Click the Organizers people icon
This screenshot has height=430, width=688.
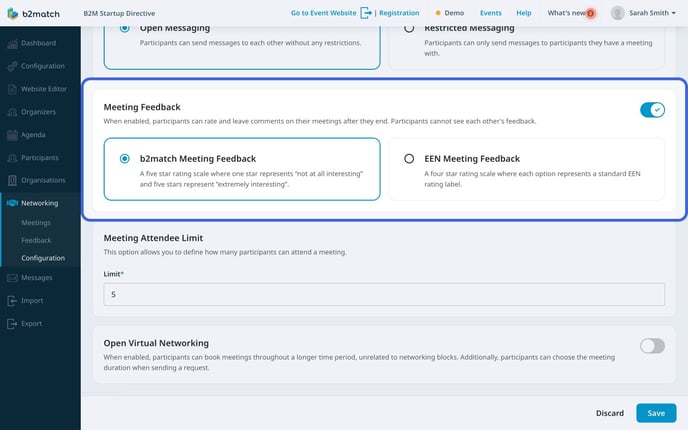tap(12, 112)
